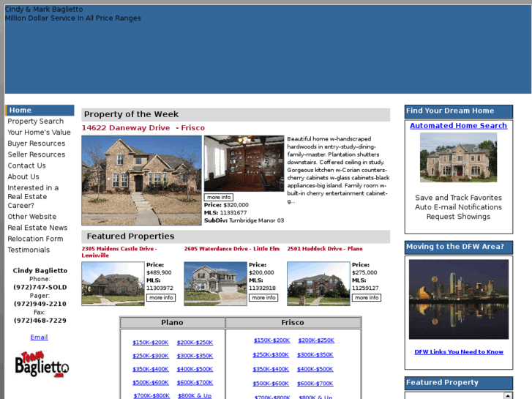Viewport: 532px width, 399px height.
Task: Click the Featured Property scroll up arrow
Action: tap(508, 395)
